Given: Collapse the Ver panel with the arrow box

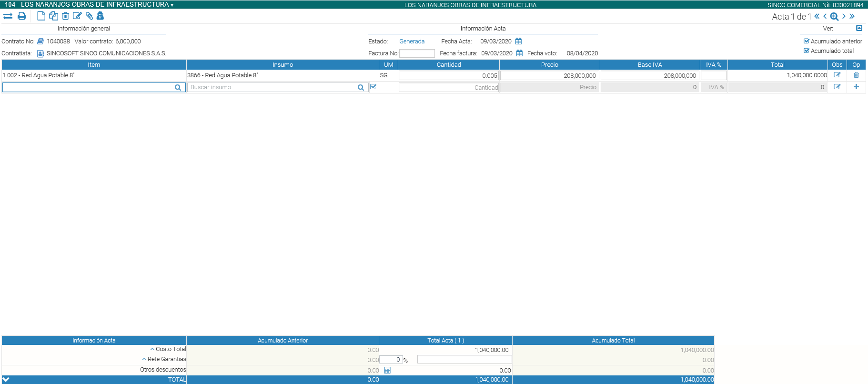Looking at the screenshot, I should pos(859,28).
